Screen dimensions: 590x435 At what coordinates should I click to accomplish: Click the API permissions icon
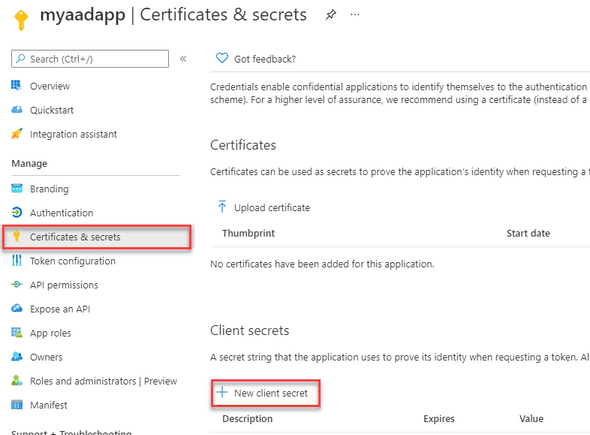pos(17,284)
